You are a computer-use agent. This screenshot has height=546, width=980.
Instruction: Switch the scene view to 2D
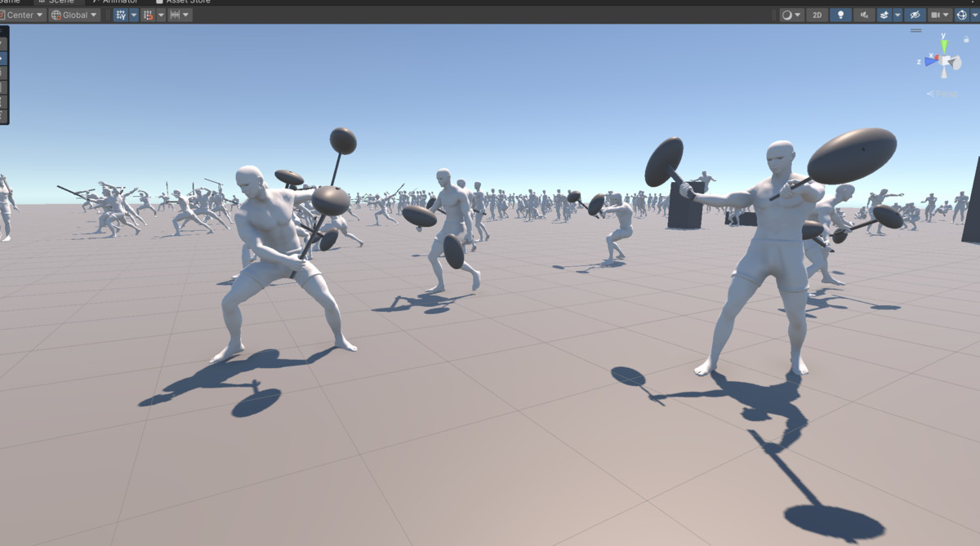(x=817, y=15)
